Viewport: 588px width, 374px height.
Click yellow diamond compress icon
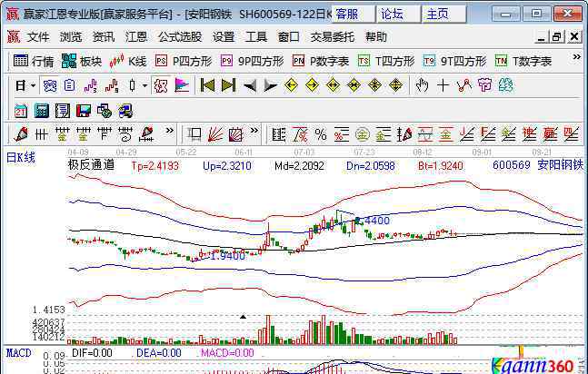354,86
